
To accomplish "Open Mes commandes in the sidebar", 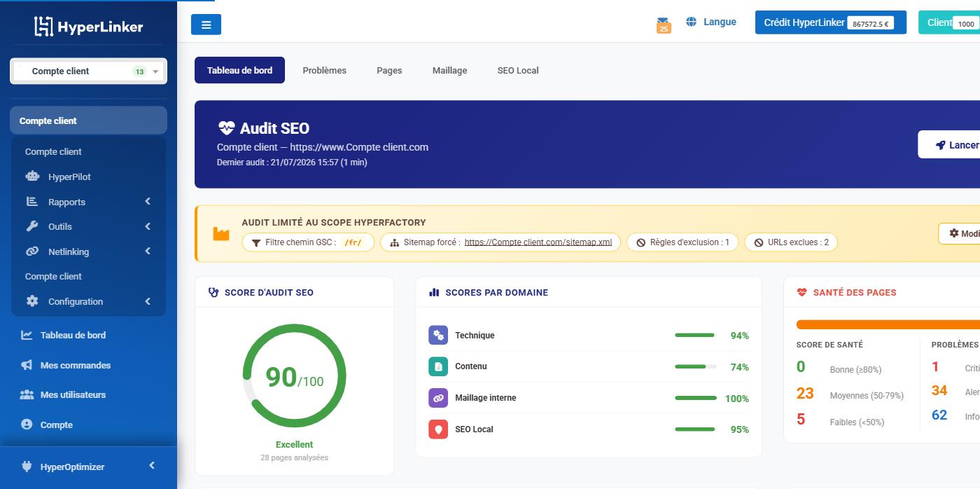I will (76, 365).
